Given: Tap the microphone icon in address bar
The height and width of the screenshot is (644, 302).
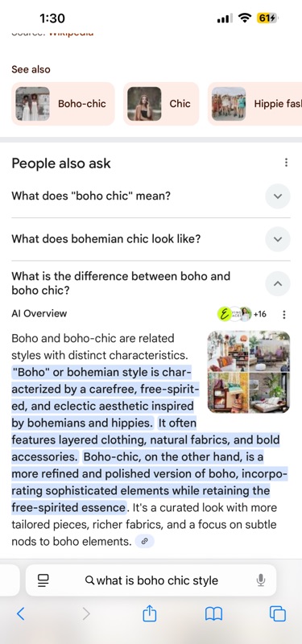Looking at the screenshot, I should [x=260, y=580].
